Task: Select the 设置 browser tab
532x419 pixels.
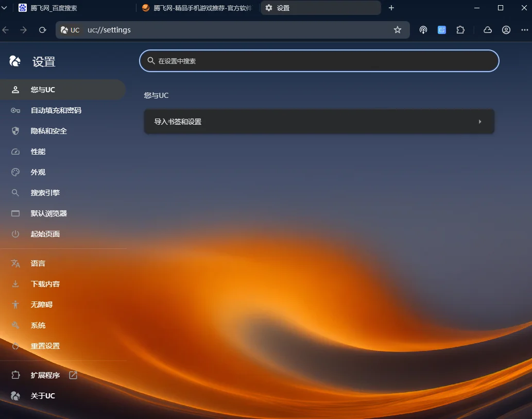Action: tap(321, 8)
